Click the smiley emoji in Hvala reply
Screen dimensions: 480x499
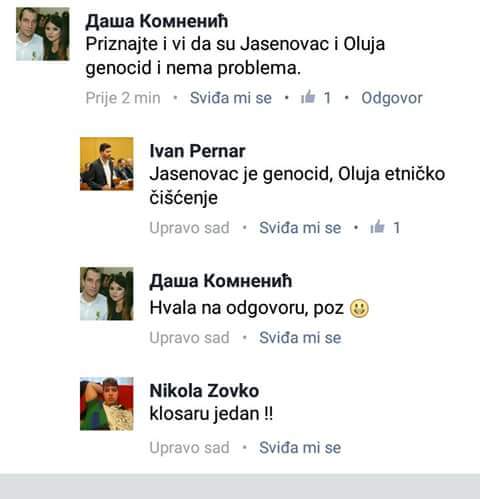359,308
